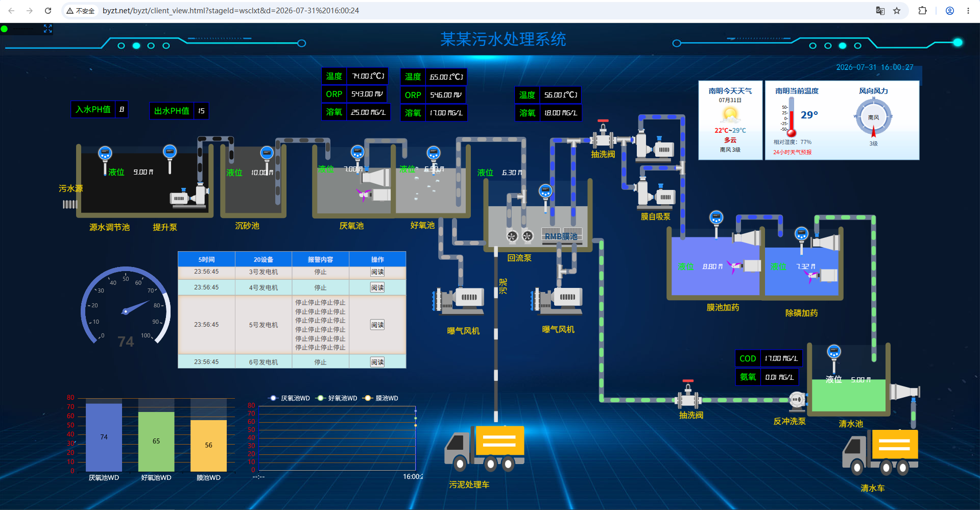Screen dimensions: 980x510
Task: Click the 入水PH值 value display
Action: coord(122,109)
